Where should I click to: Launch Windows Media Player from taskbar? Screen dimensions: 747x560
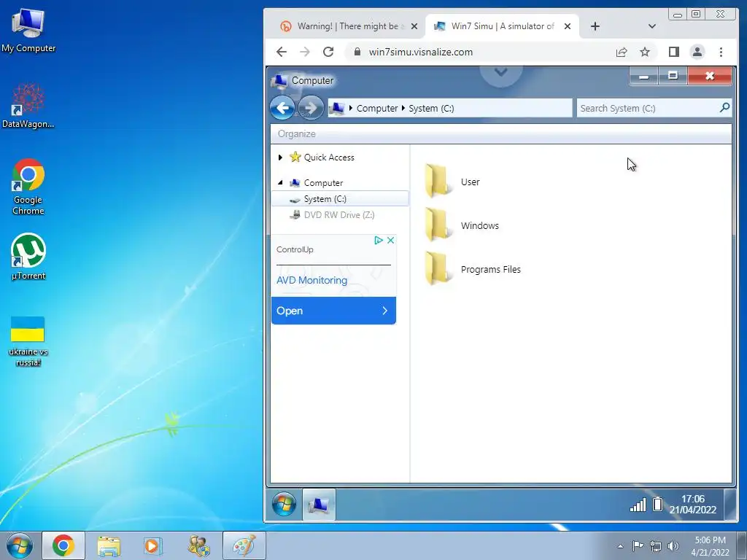(x=153, y=545)
